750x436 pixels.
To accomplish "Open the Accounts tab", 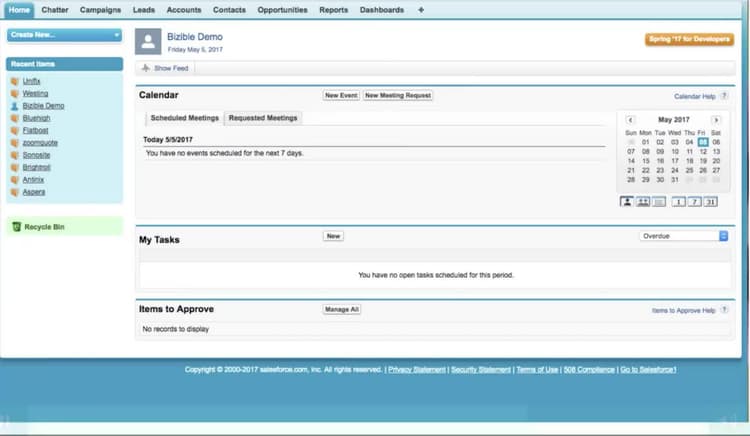I will tap(184, 10).
